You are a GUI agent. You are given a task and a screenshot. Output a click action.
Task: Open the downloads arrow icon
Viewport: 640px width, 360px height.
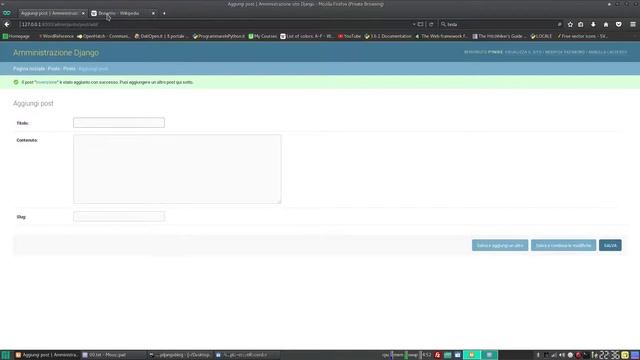pos(593,24)
